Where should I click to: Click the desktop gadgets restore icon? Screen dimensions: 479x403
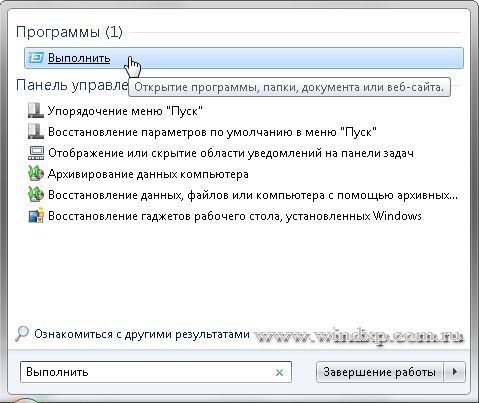tap(36, 216)
